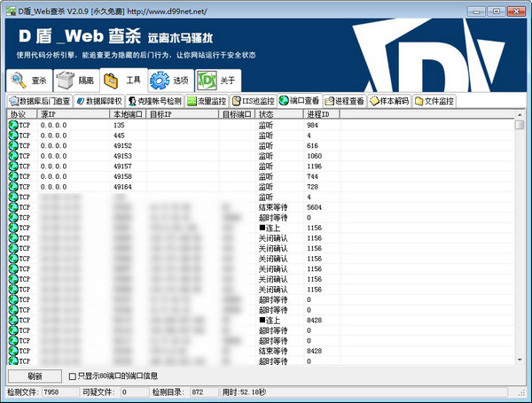Open the 隔离 quarantine tab
The width and height of the screenshot is (532, 403).
click(x=76, y=81)
